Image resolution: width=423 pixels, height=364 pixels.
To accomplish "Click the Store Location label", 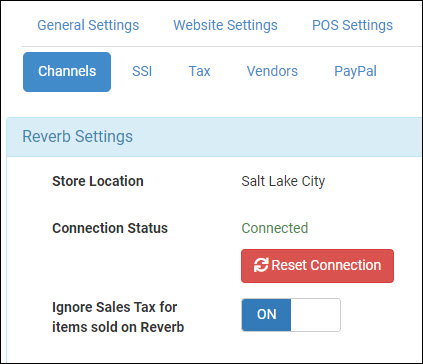I will pyautogui.click(x=98, y=181).
